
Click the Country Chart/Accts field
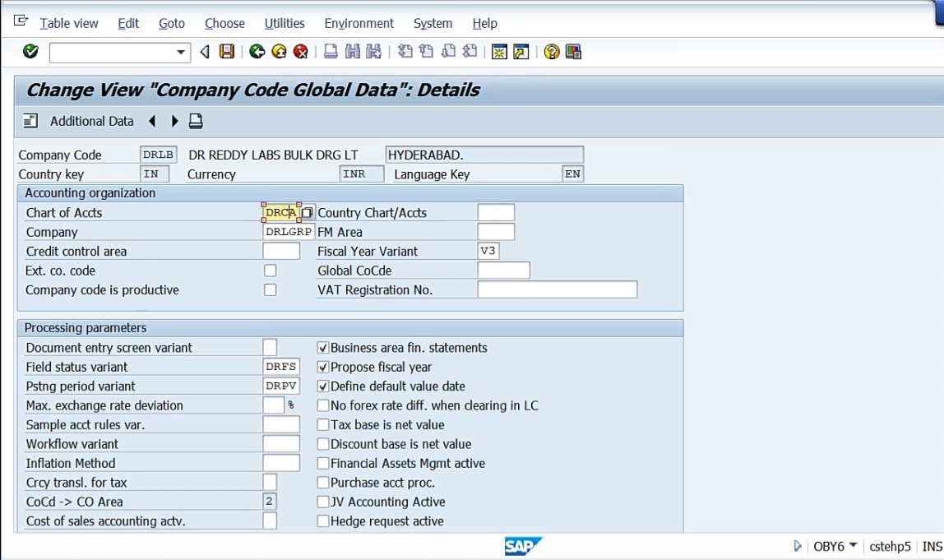click(x=496, y=212)
